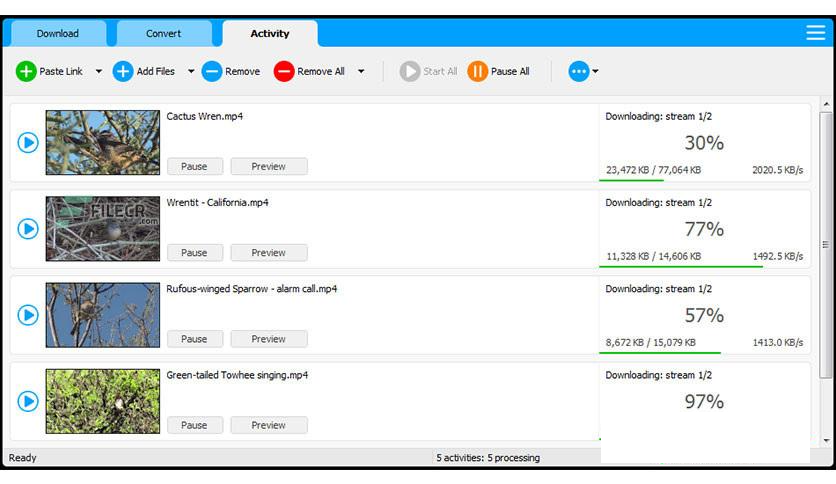Click the blue Add Files plus icon

[x=123, y=71]
